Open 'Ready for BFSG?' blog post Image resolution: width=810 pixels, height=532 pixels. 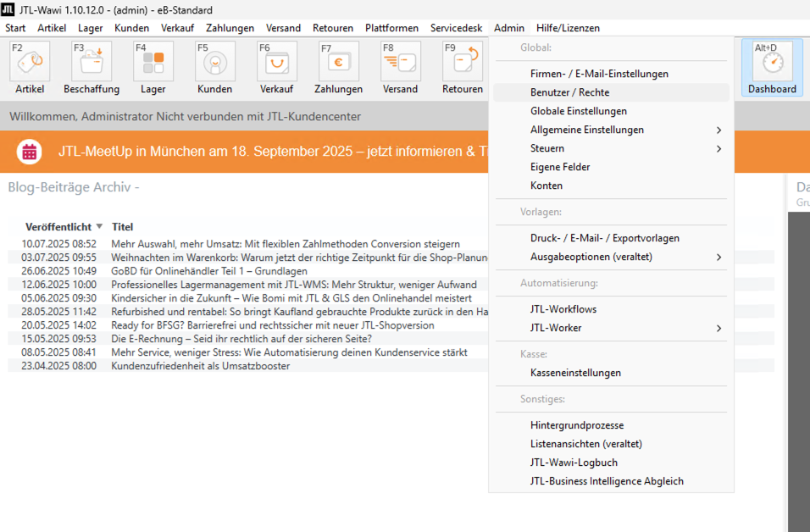273,325
